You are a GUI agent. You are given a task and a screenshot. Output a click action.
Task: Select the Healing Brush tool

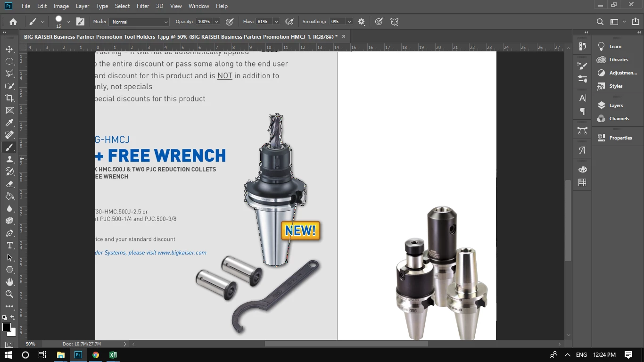click(9, 135)
